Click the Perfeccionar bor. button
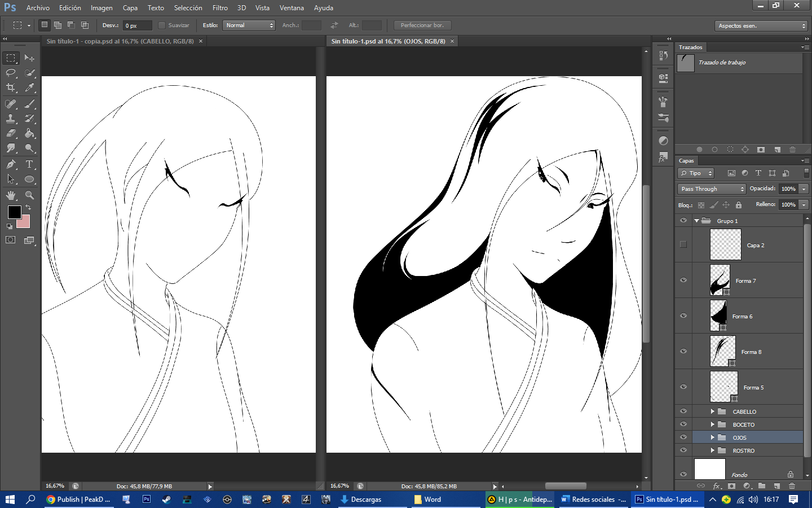This screenshot has width=812, height=508. [x=422, y=25]
